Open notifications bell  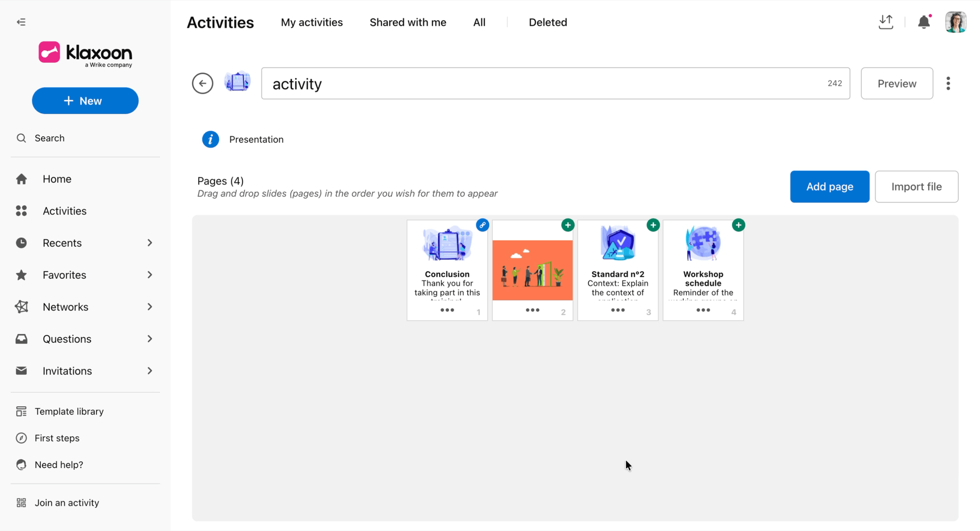[924, 22]
